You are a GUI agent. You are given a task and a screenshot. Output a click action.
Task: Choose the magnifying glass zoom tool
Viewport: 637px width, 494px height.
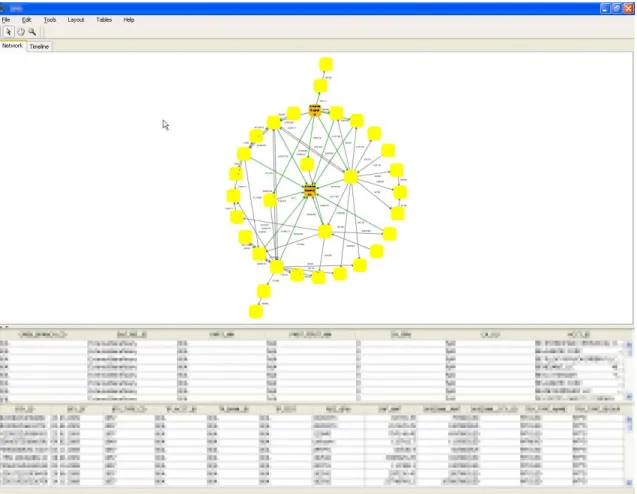32,32
